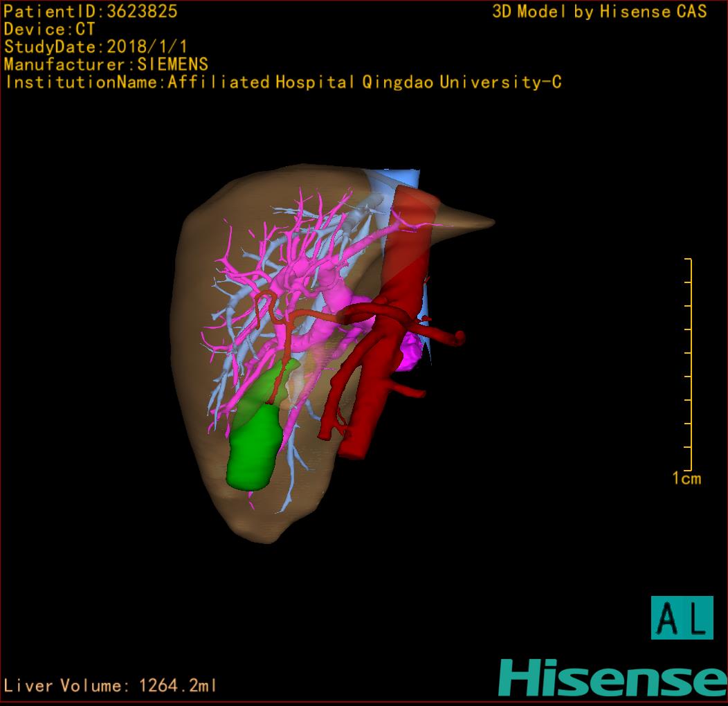The height and width of the screenshot is (706, 728).
Task: Click the Device:CT label
Action: 49,30
